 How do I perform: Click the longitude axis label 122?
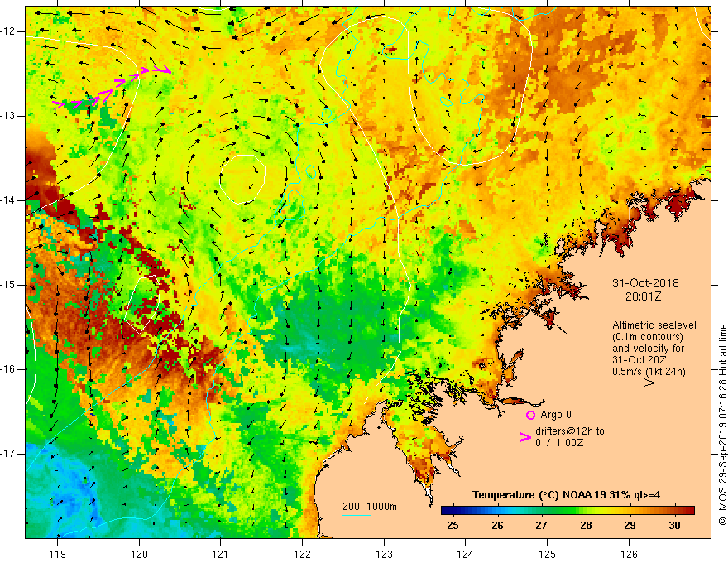point(302,554)
